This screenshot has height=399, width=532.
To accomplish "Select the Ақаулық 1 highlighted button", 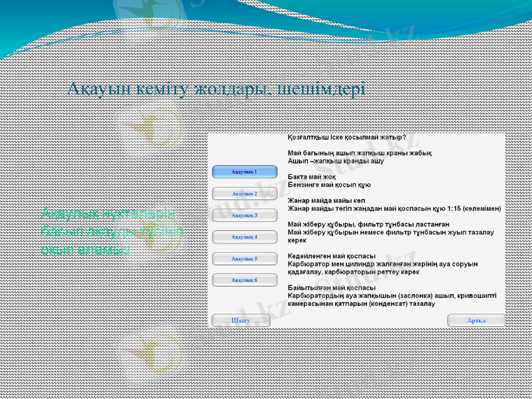I will click(245, 171).
